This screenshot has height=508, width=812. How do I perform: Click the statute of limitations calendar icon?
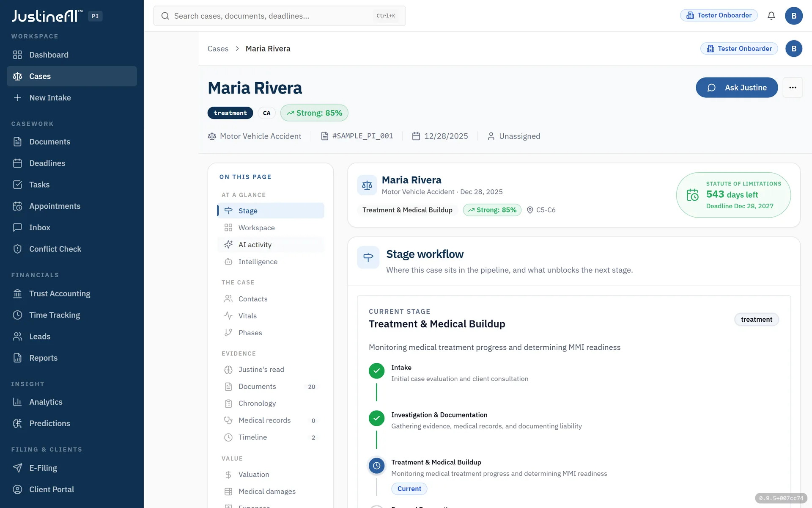click(x=692, y=195)
